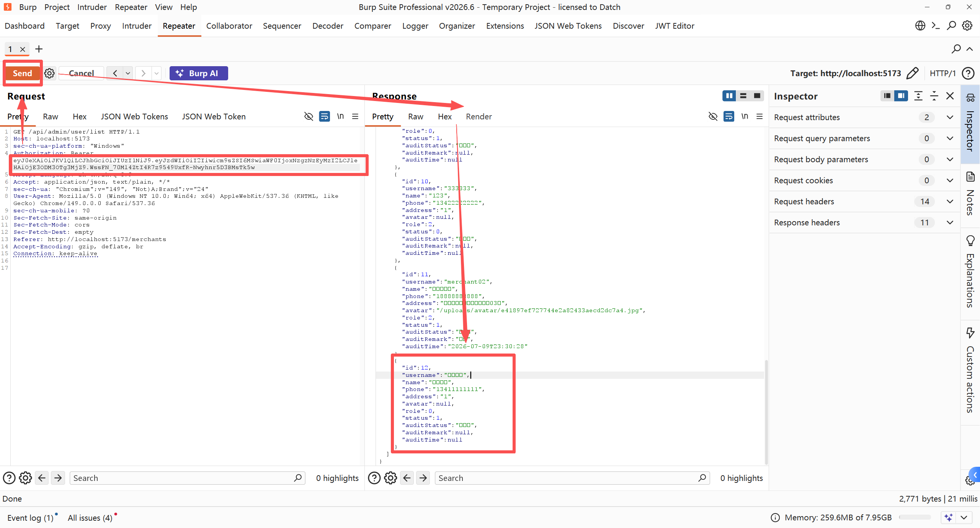Collapse all Inspector sections
Viewport: 980px width, 528px height.
point(934,96)
